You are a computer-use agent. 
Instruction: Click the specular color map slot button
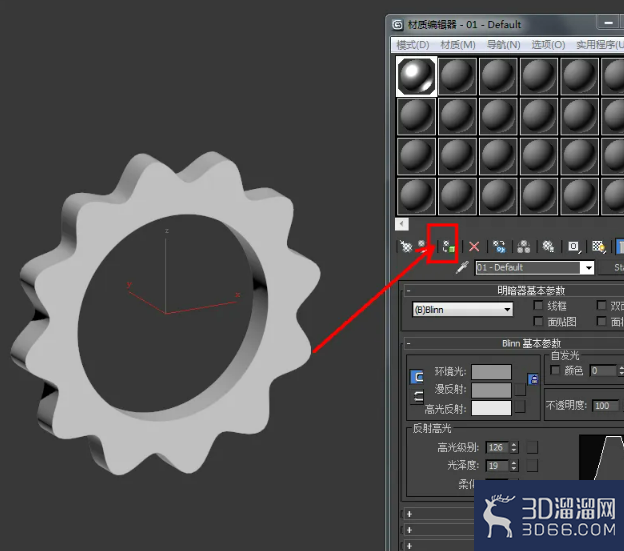[520, 407]
